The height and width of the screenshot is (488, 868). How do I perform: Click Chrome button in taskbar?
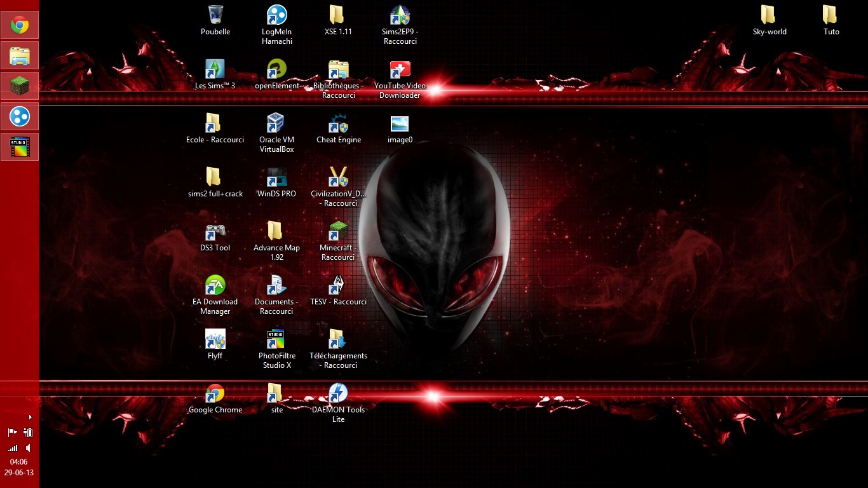click(20, 25)
